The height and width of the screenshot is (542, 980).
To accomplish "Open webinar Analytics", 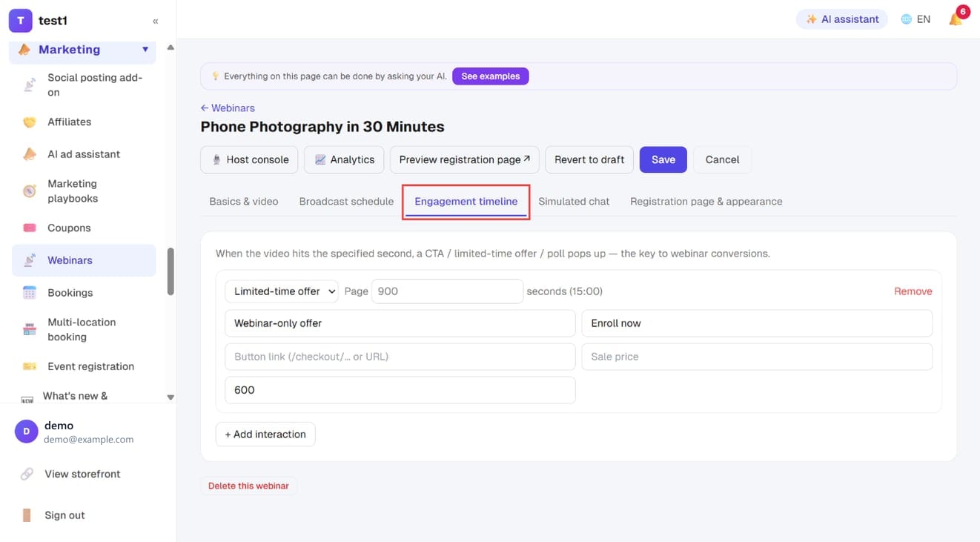I will click(344, 159).
